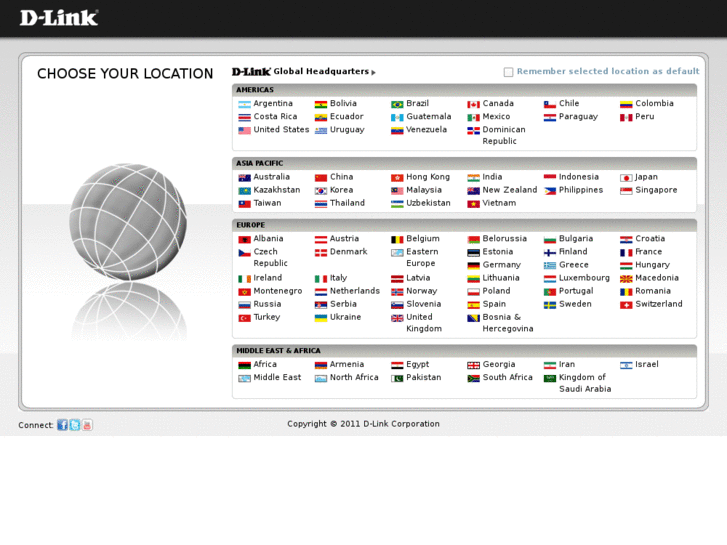Choose Egypt as location

click(418, 364)
